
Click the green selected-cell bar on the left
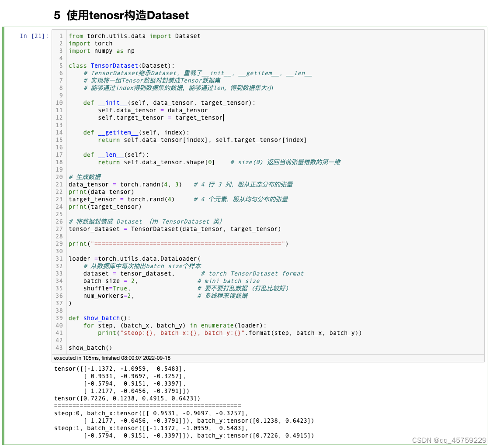3,236
